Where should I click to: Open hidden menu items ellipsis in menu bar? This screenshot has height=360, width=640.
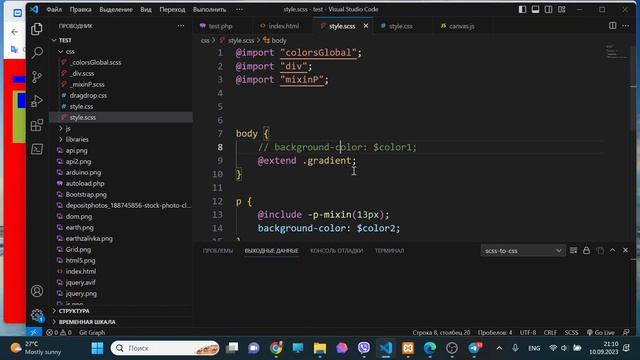[x=239, y=9]
